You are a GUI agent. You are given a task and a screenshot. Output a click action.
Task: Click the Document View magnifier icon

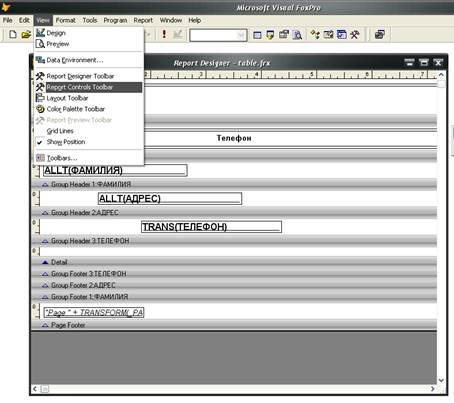pos(297,35)
